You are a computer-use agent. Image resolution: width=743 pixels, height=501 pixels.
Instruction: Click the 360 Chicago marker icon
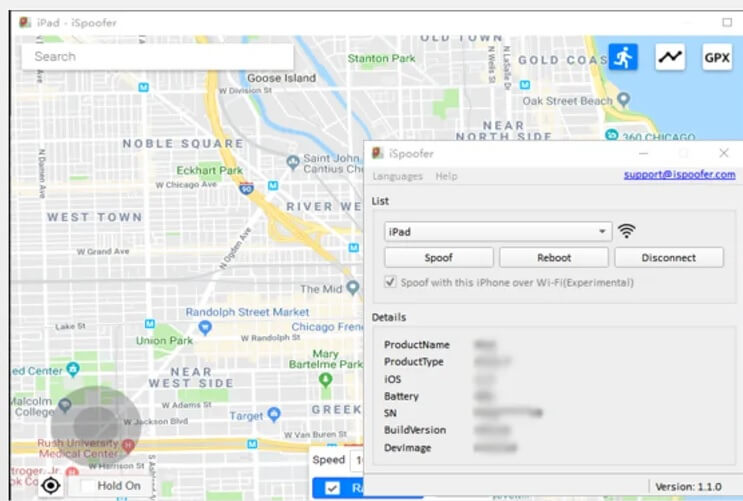612,135
